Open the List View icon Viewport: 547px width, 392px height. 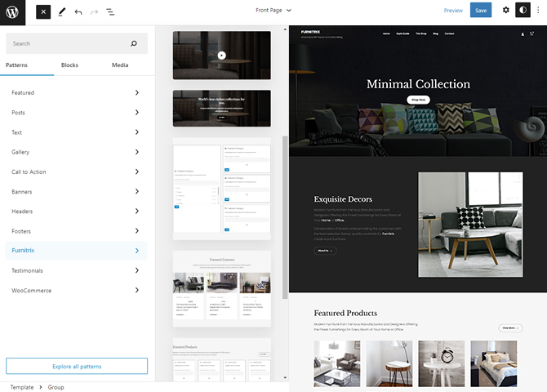[x=110, y=11]
